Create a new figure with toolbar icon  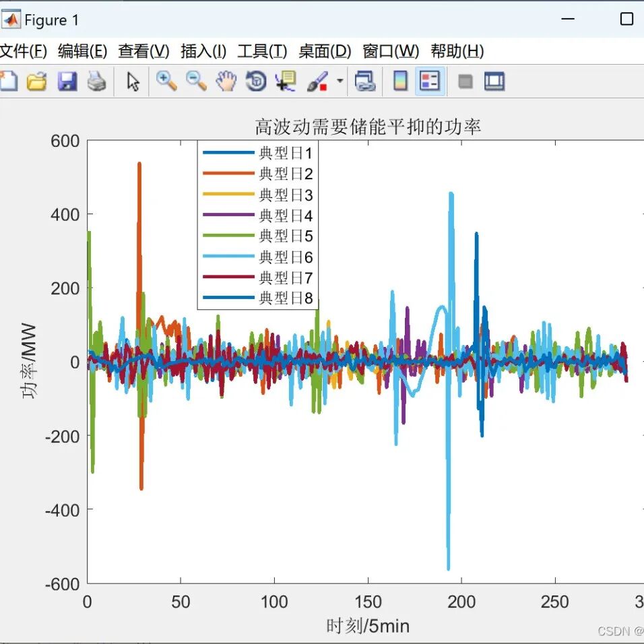tap(8, 81)
